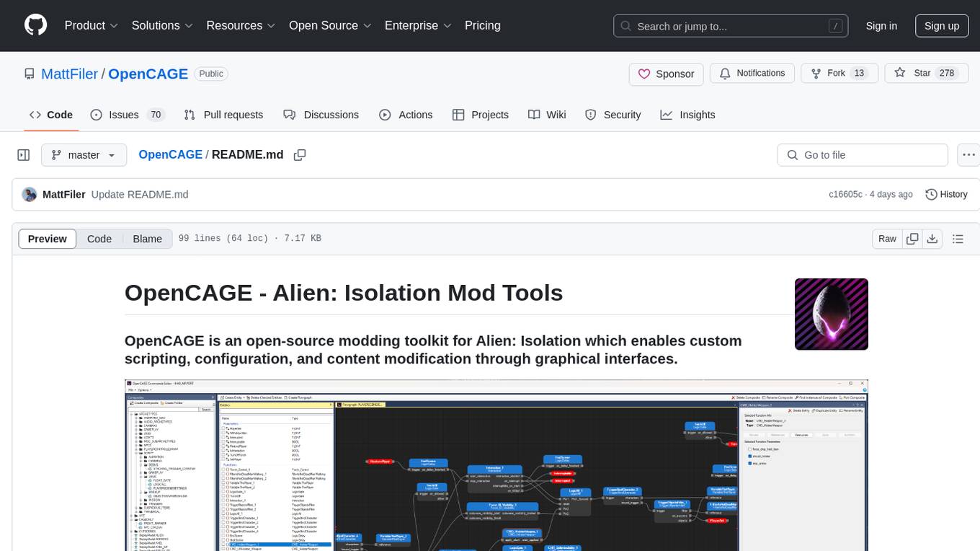The image size is (980, 551).
Task: Open the Update README.md commit message
Action: click(x=140, y=195)
